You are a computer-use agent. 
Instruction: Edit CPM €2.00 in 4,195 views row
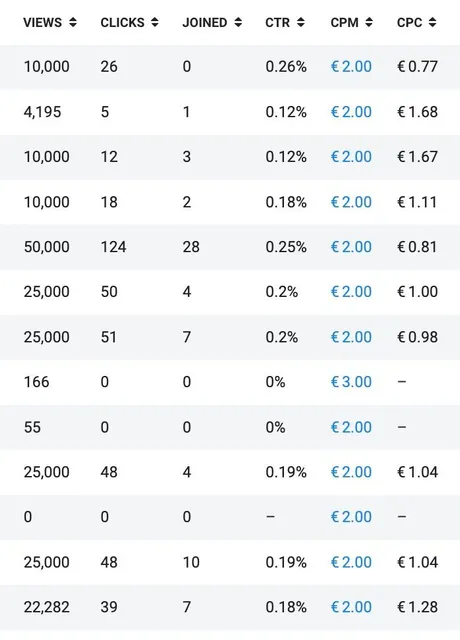pyautogui.click(x=351, y=112)
